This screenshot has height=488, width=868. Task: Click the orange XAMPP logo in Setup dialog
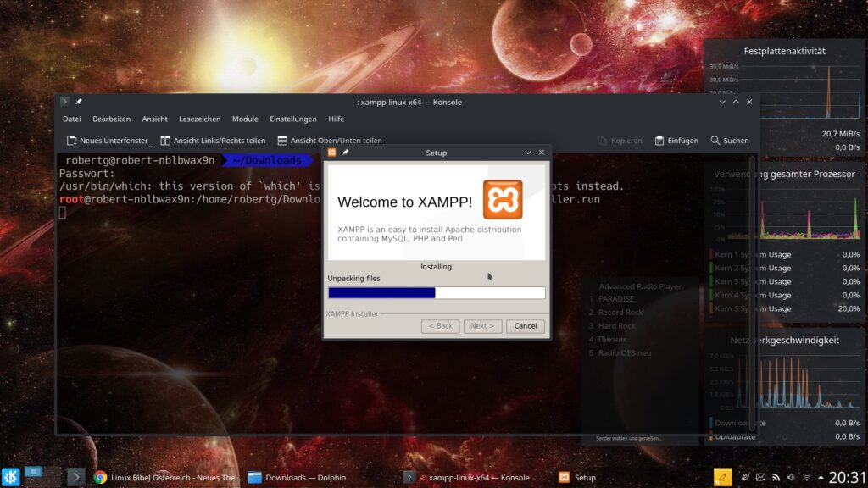click(x=503, y=200)
